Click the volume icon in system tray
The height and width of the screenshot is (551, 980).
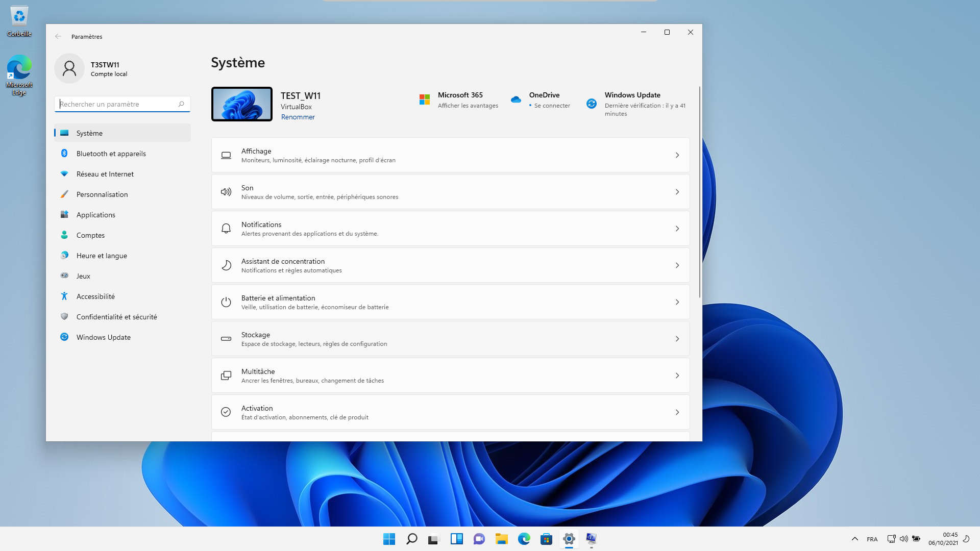coord(903,539)
